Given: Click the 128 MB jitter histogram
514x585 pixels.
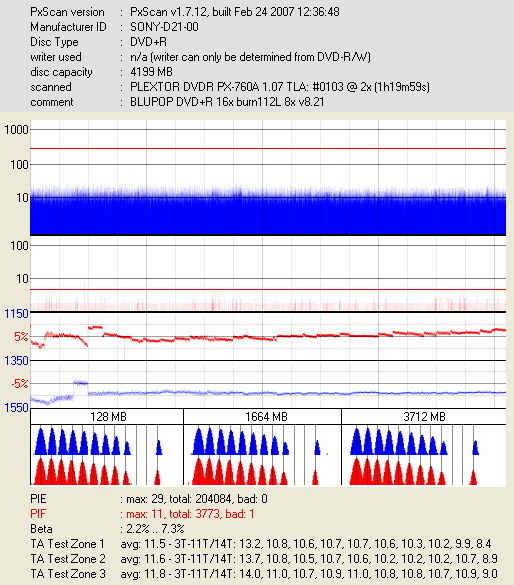Looking at the screenshot, I should [x=107, y=455].
